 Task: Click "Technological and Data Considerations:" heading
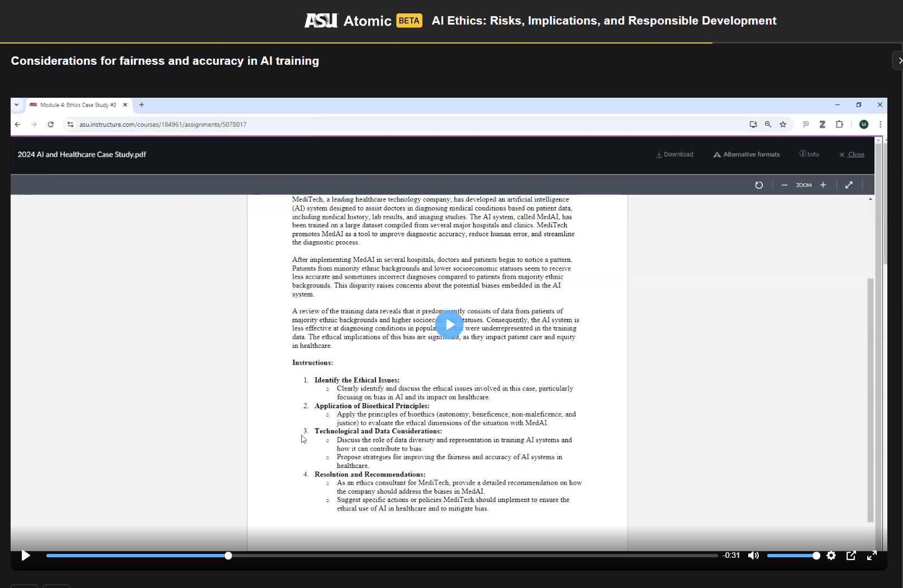(378, 431)
